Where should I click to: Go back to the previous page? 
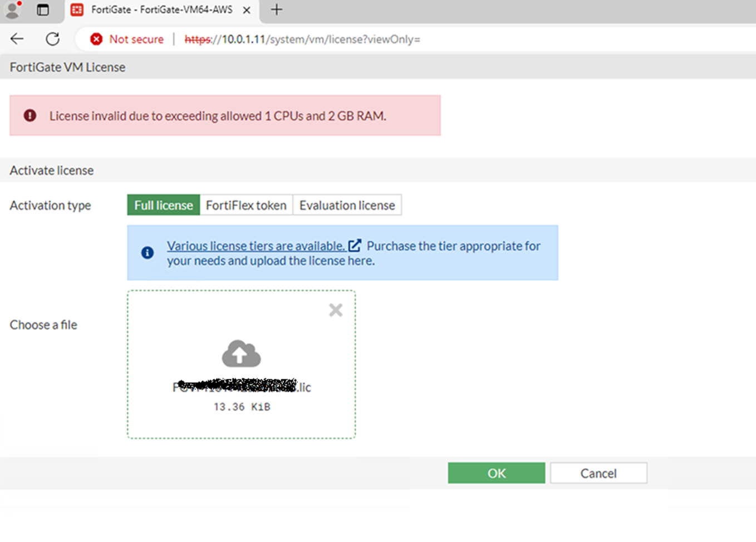(17, 39)
